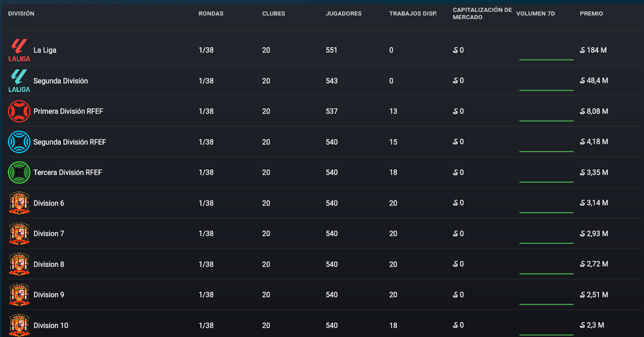Viewport: 644px width, 337px height.
Task: Open the Division 9 name link
Action: click(x=49, y=294)
